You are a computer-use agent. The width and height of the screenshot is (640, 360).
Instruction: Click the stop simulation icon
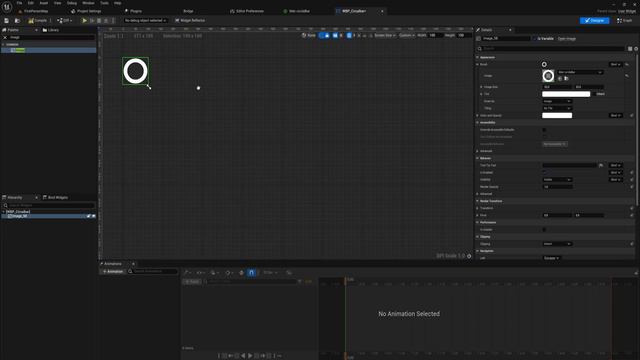[99, 20]
